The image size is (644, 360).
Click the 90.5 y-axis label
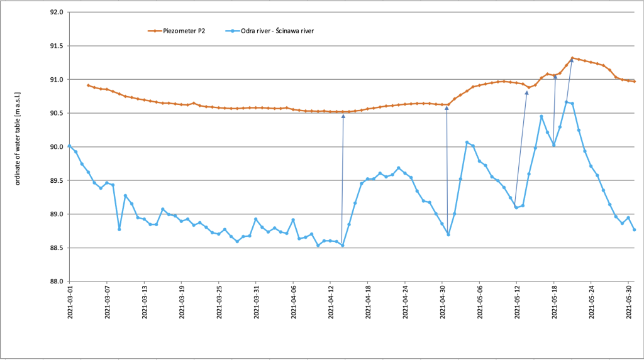[57, 113]
